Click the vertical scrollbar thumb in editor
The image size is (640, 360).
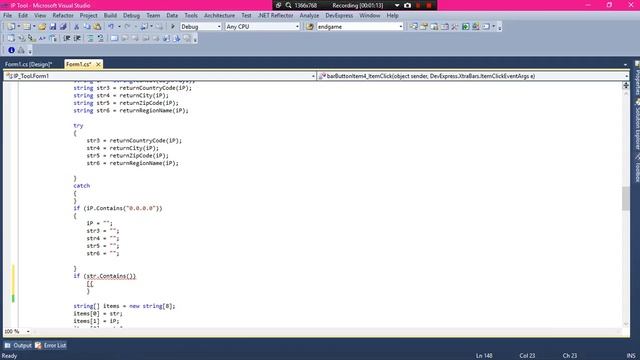pyautogui.click(x=626, y=198)
